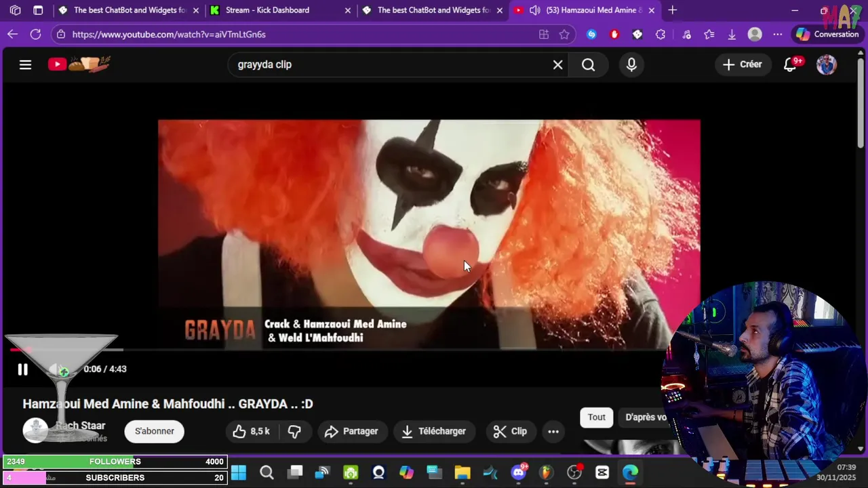Open YouTube notifications bell
868x488 pixels.
(x=790, y=64)
